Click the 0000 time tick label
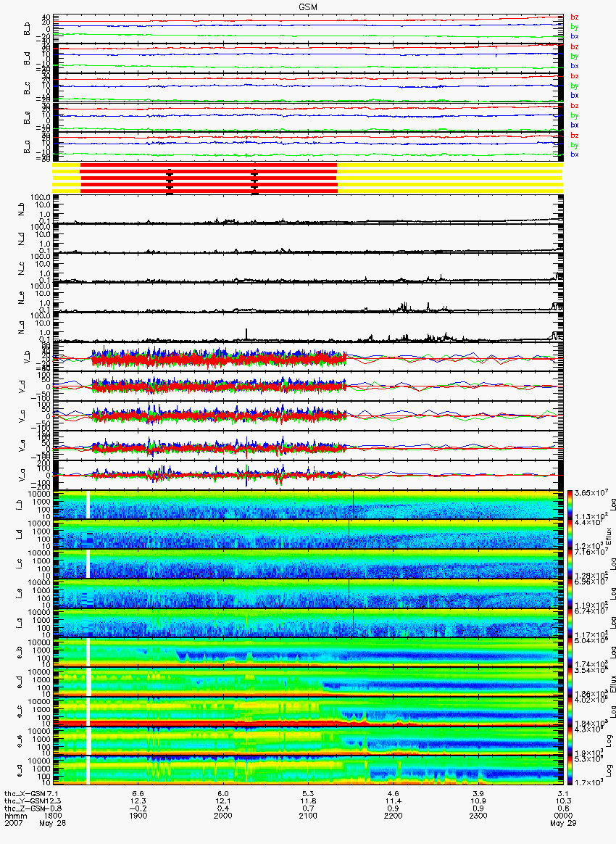 point(563,816)
